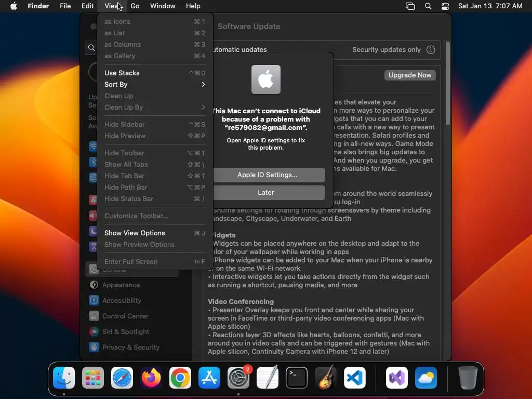Image resolution: width=532 pixels, height=399 pixels.
Task: Click the Privacy & Security hand icon
Action: point(94,347)
